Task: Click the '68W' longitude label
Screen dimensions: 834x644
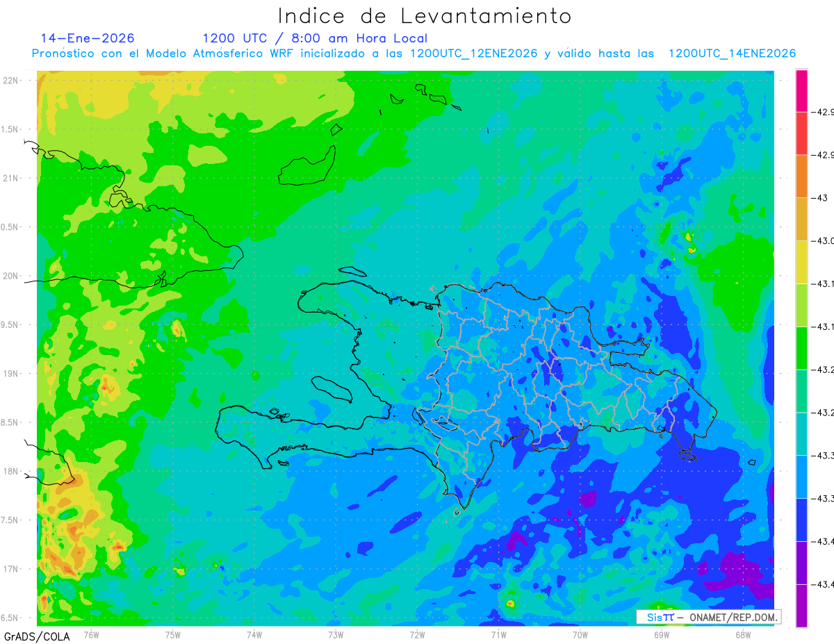Action: pos(743,634)
